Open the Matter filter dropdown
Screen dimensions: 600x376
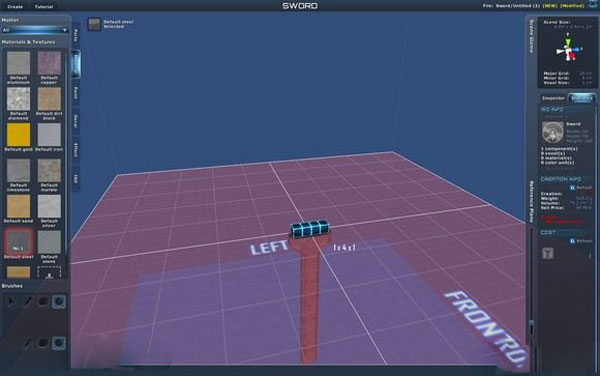tap(35, 30)
